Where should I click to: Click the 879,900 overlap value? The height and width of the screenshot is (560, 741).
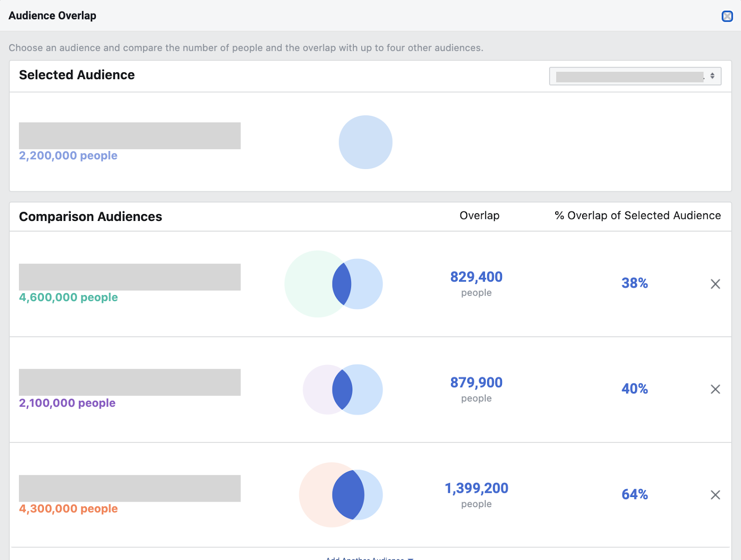(476, 383)
